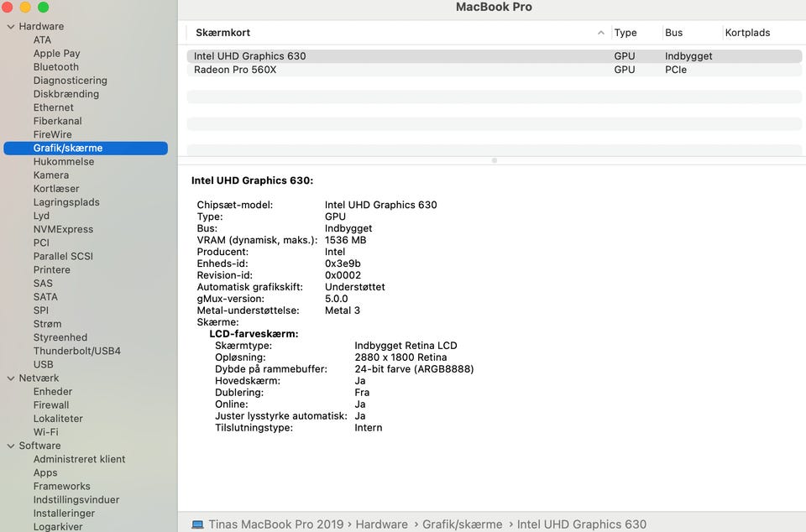
Task: Select Apple Pay in the sidebar
Action: 56,54
